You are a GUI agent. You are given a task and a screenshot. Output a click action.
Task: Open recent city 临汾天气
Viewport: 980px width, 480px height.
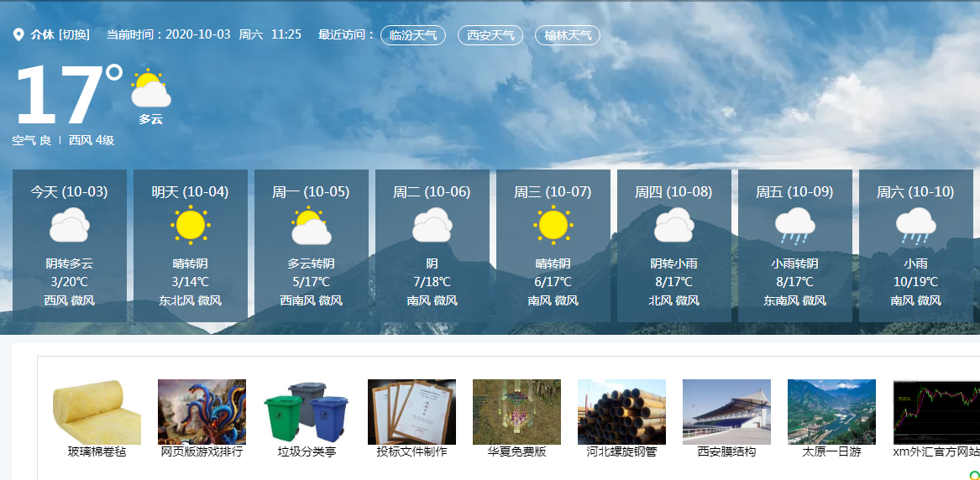413,35
